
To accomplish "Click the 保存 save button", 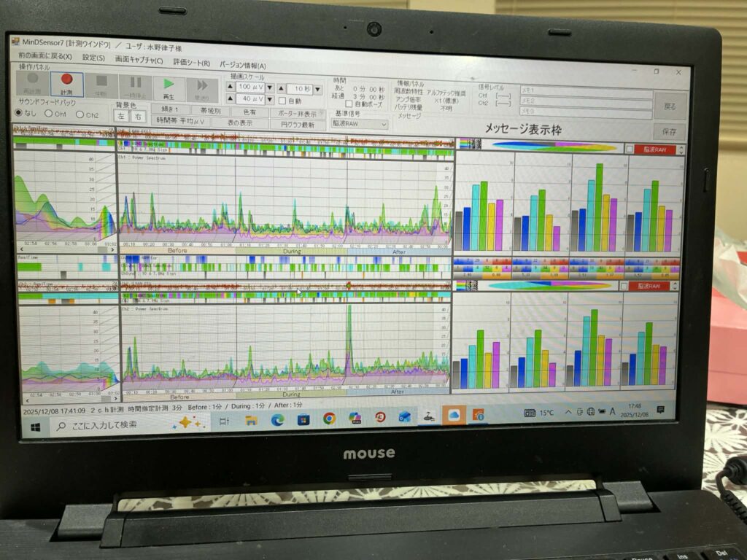I will pos(668,132).
